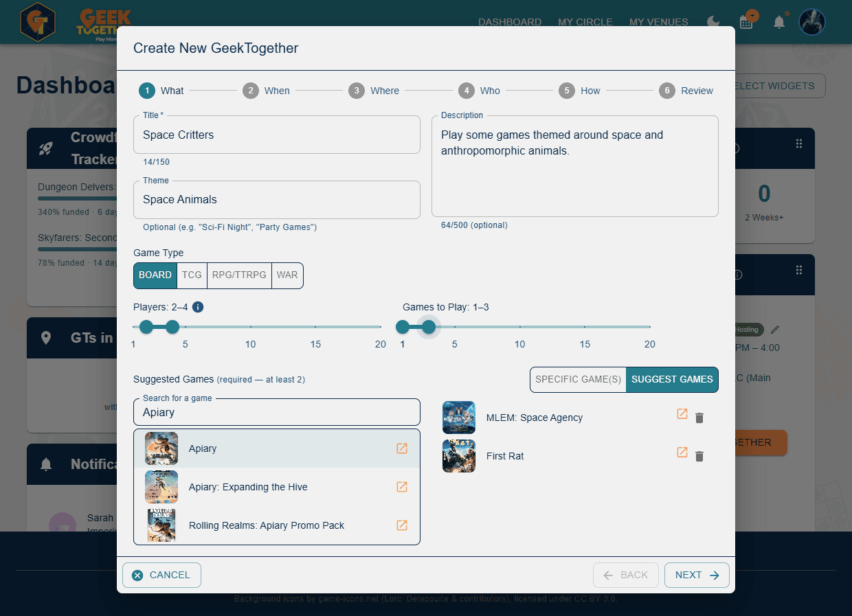The image size is (852, 616).
Task: Go to step 6 Review
Action: tap(686, 91)
